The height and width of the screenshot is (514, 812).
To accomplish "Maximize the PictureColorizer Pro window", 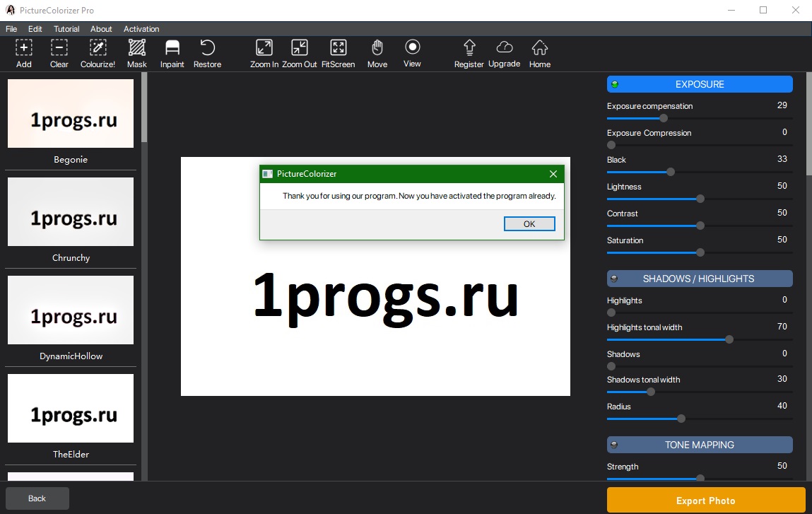I will click(763, 10).
